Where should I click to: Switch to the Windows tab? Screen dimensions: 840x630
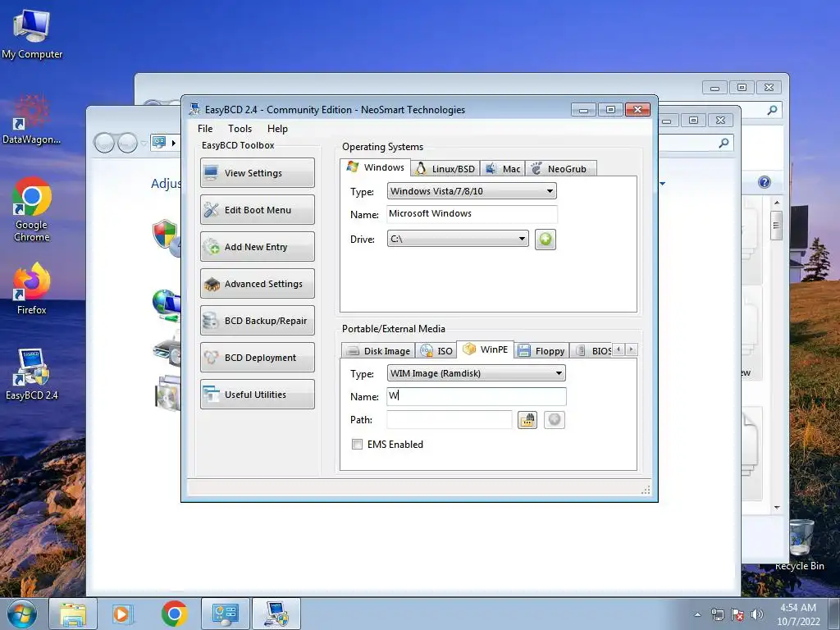pyautogui.click(x=375, y=167)
